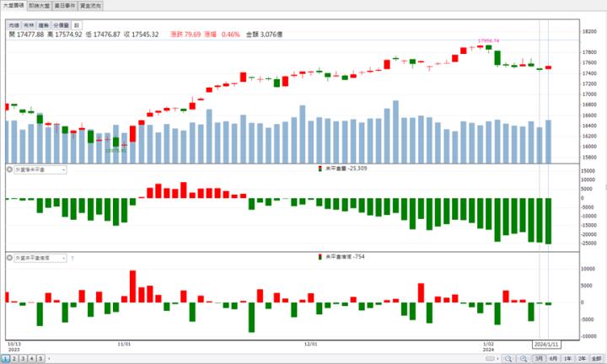Click the zoom-out magnifier icon
This screenshot has height=364, width=607.
point(508,359)
